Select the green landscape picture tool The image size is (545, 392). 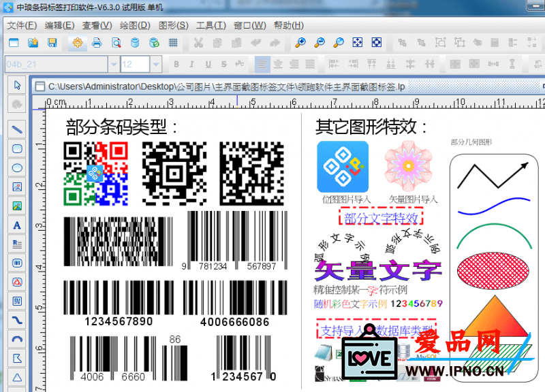17,206
